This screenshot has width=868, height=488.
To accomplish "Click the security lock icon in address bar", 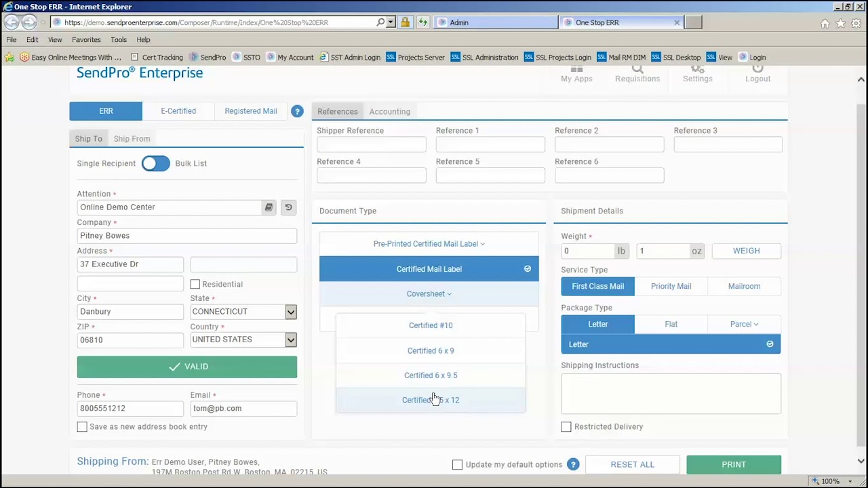I will (405, 22).
